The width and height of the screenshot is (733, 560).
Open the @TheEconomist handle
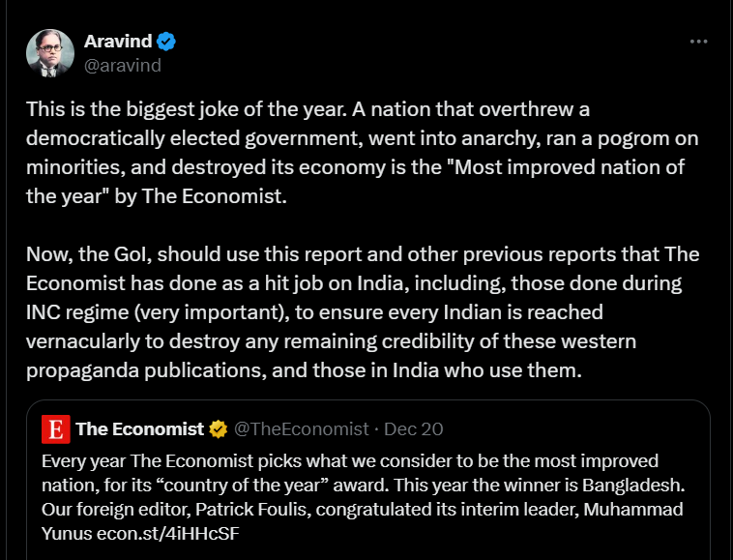pos(301,429)
